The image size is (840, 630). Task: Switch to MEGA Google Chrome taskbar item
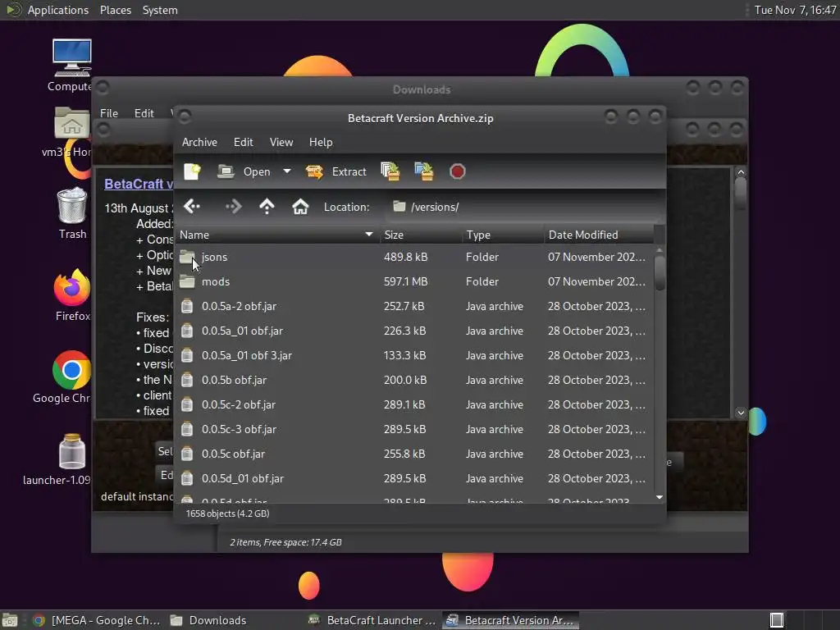pyautogui.click(x=97, y=620)
